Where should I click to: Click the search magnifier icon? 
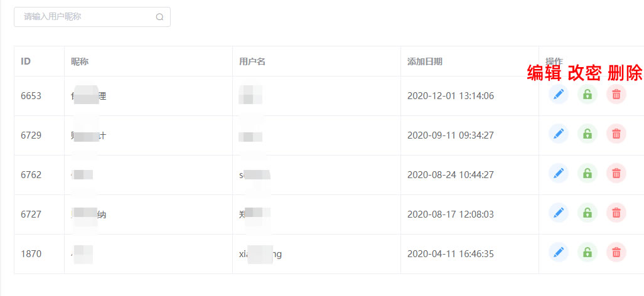(x=159, y=17)
